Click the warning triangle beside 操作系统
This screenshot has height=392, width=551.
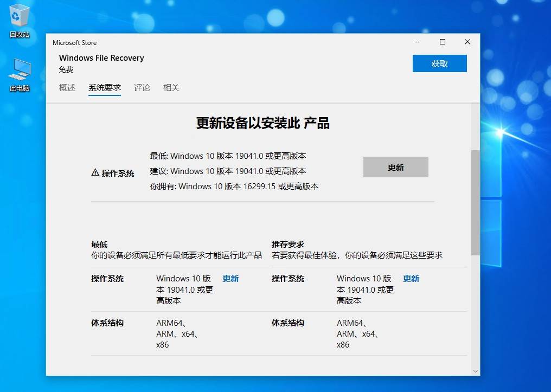95,173
